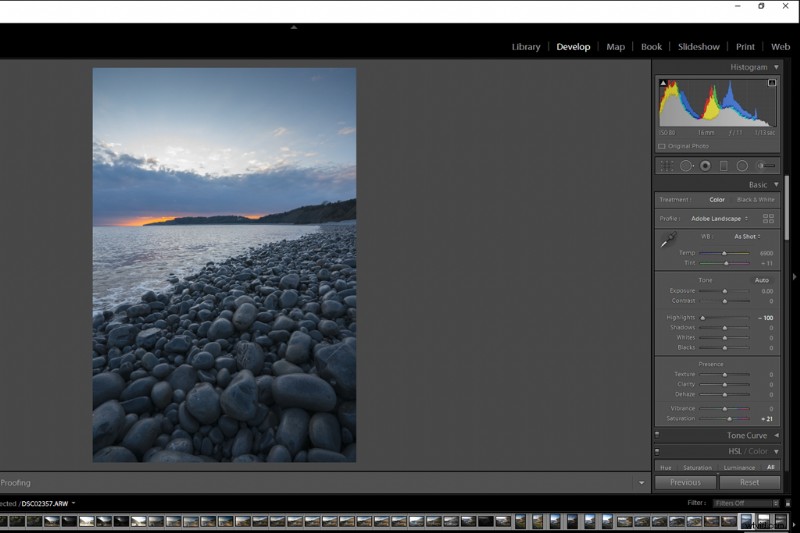Toggle highlight clipping indicator in histogram
The width and height of the screenshot is (800, 533).
tap(772, 83)
